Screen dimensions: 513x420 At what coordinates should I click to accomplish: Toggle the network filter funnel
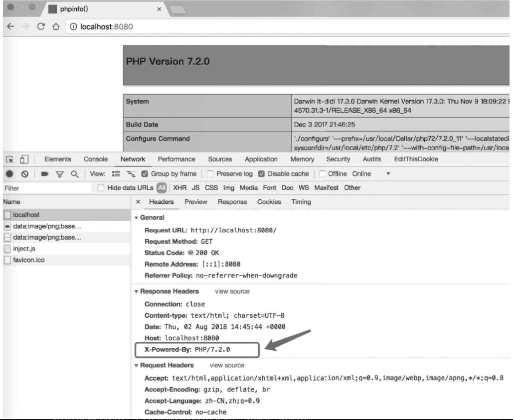point(59,174)
